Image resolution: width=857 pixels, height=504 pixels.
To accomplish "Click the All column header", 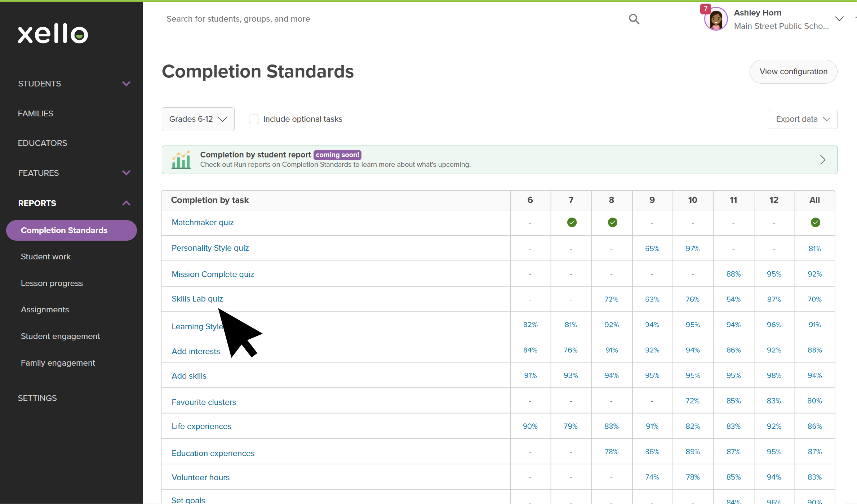I will (814, 200).
